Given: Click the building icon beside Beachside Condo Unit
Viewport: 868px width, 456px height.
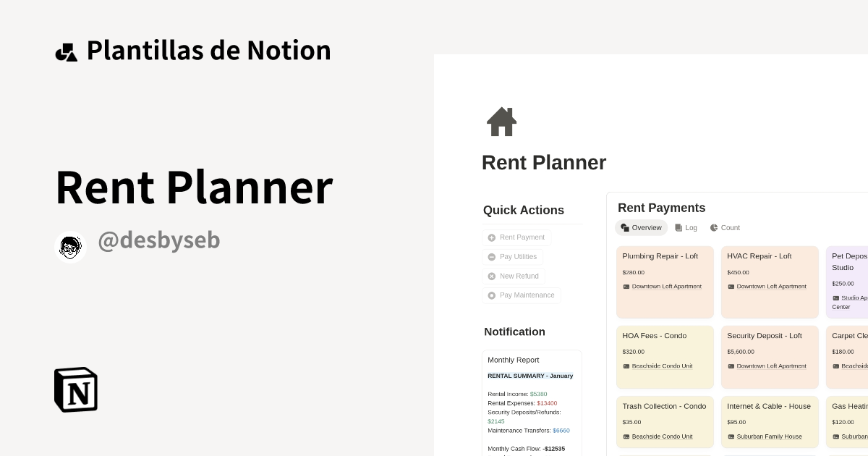Looking at the screenshot, I should point(625,366).
